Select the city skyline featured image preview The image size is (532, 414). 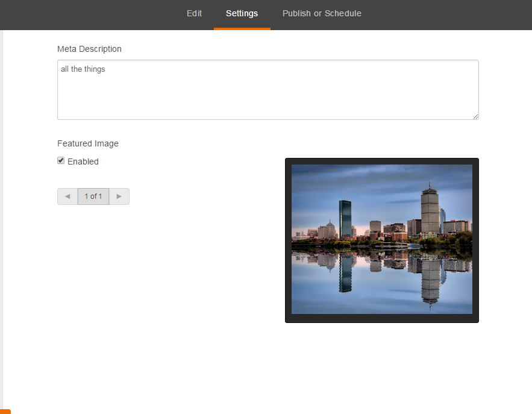point(381,239)
